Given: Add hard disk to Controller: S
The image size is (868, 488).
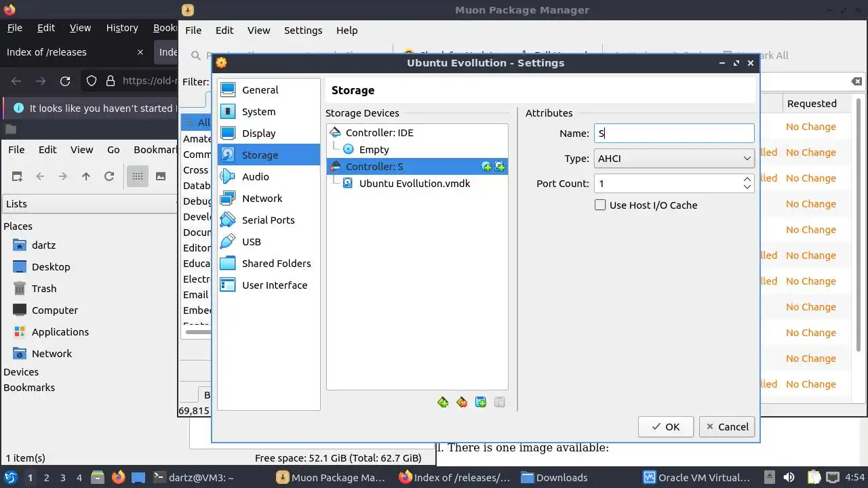Looking at the screenshot, I should pyautogui.click(x=500, y=167).
